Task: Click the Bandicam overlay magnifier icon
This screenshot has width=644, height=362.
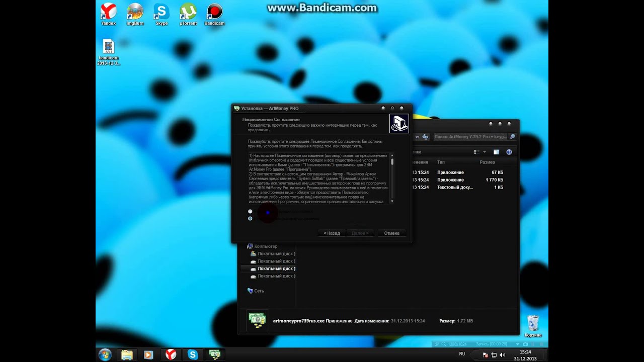Action: click(443, 344)
